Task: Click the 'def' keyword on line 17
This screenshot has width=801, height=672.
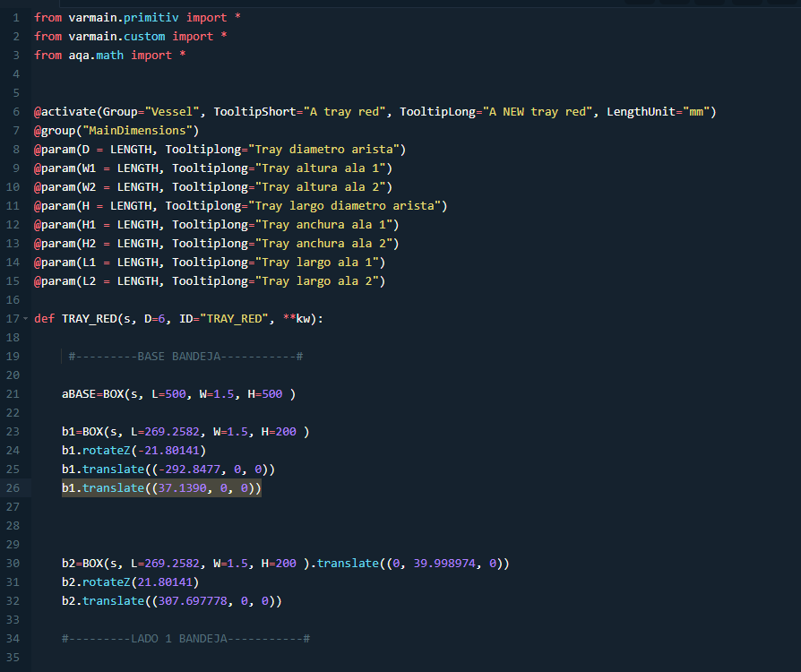Action: pyautogui.click(x=45, y=318)
